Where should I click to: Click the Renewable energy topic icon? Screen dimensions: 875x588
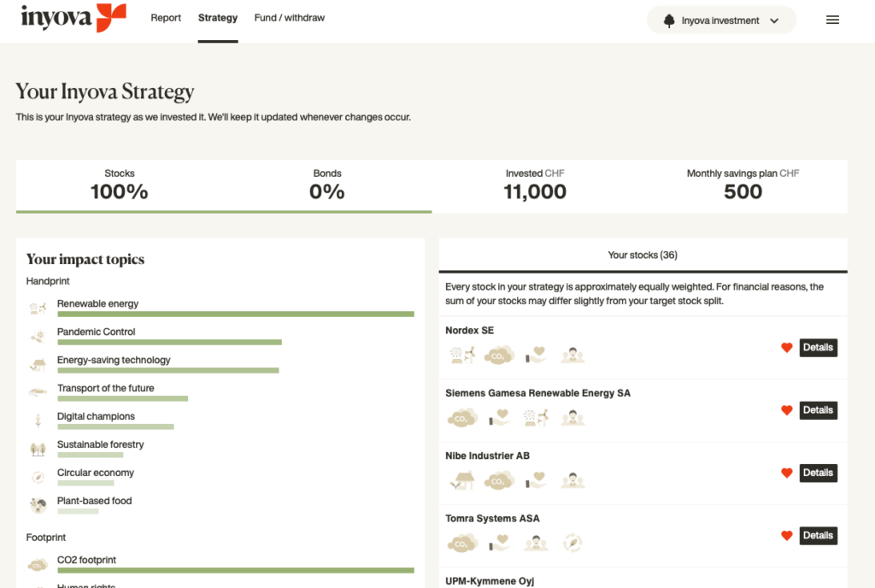(x=38, y=308)
